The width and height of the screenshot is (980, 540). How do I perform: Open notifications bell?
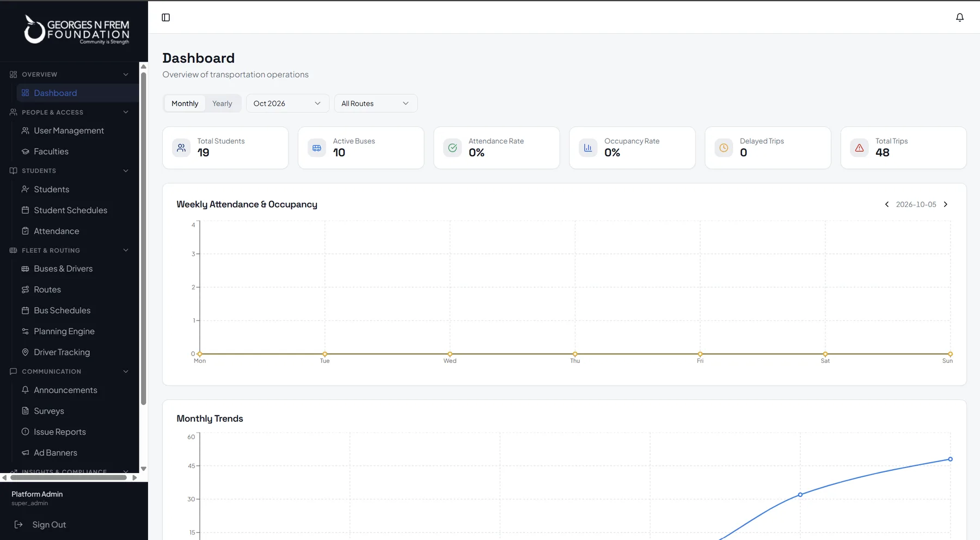coord(960,17)
